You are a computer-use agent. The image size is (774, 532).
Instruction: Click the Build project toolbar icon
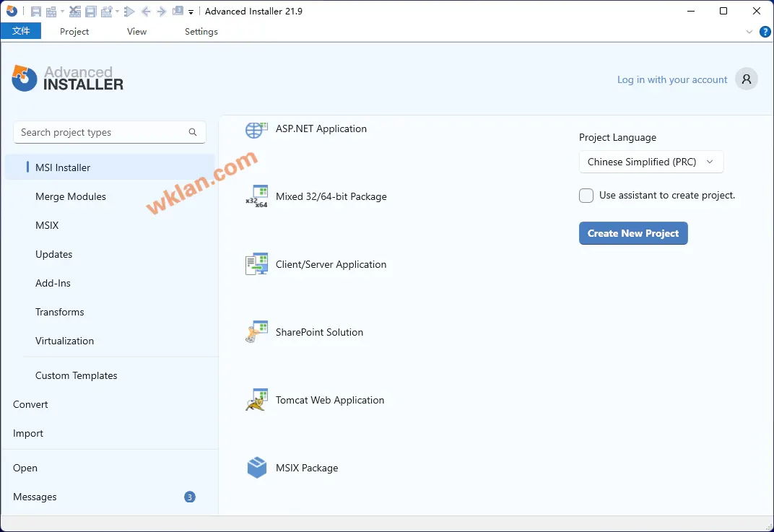[51, 12]
